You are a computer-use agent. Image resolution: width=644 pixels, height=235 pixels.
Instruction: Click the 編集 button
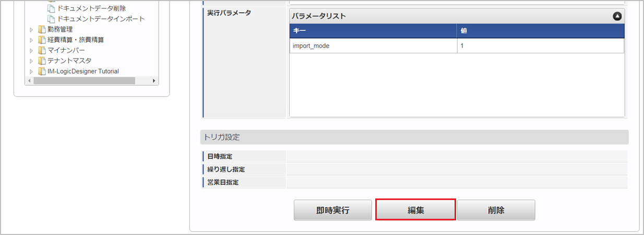point(416,210)
